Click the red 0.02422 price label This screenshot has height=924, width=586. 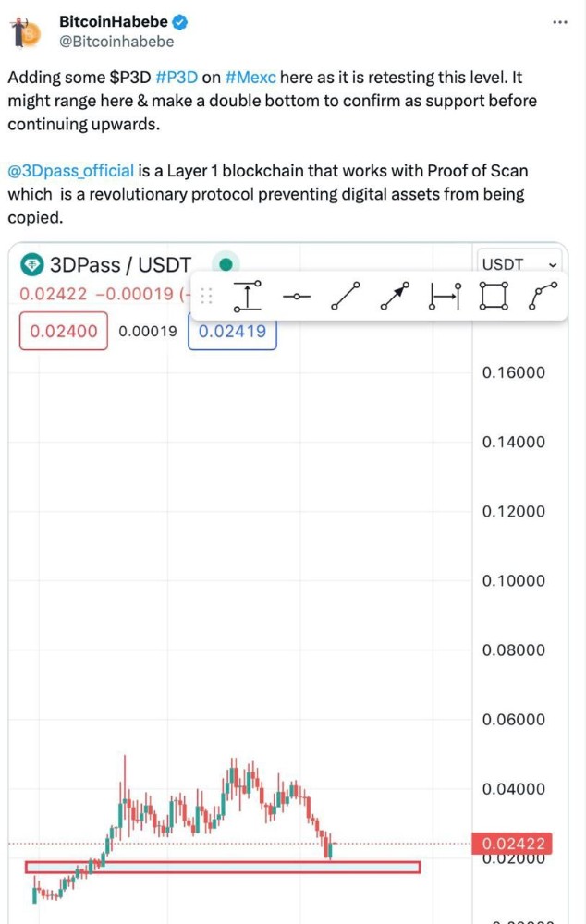pos(512,844)
